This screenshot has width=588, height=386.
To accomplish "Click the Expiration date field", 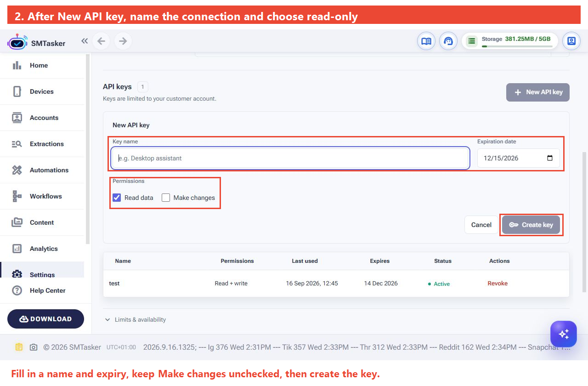I will point(518,158).
